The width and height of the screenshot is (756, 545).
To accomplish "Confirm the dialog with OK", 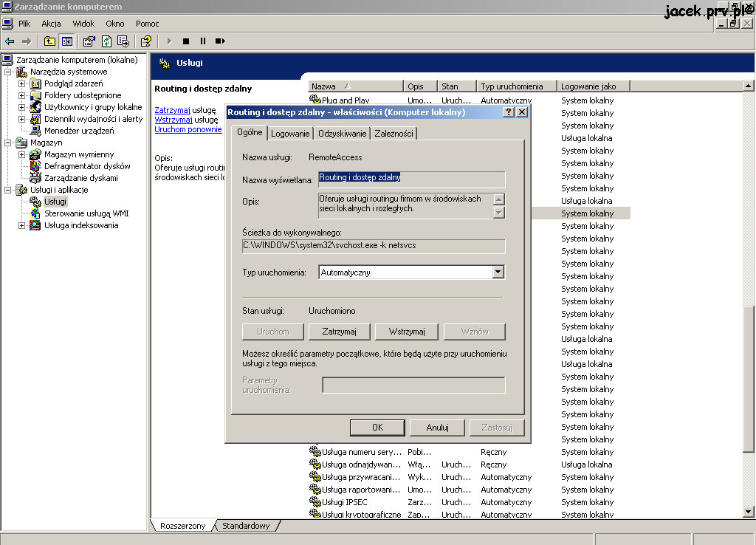I will [377, 428].
